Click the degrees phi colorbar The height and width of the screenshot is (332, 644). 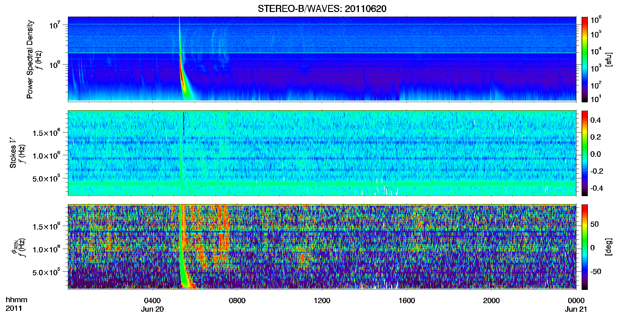585,247
